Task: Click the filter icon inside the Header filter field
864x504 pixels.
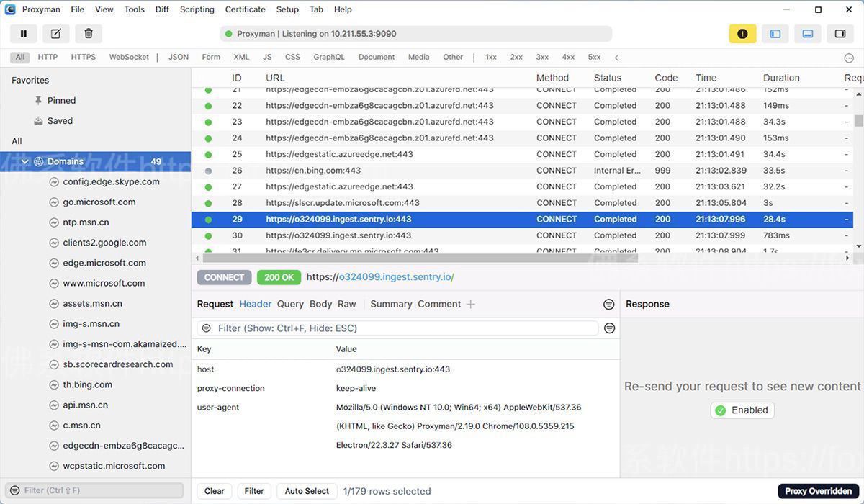Action: coord(207,328)
